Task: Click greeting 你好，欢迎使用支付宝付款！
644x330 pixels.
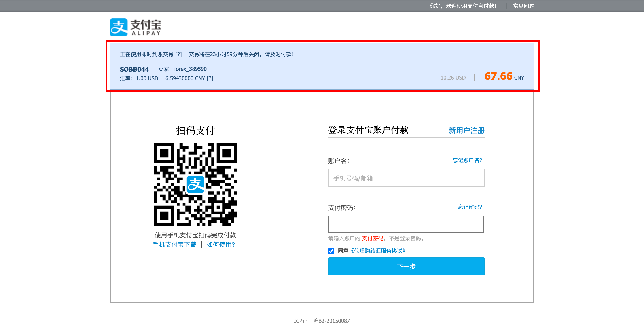Action: click(463, 6)
